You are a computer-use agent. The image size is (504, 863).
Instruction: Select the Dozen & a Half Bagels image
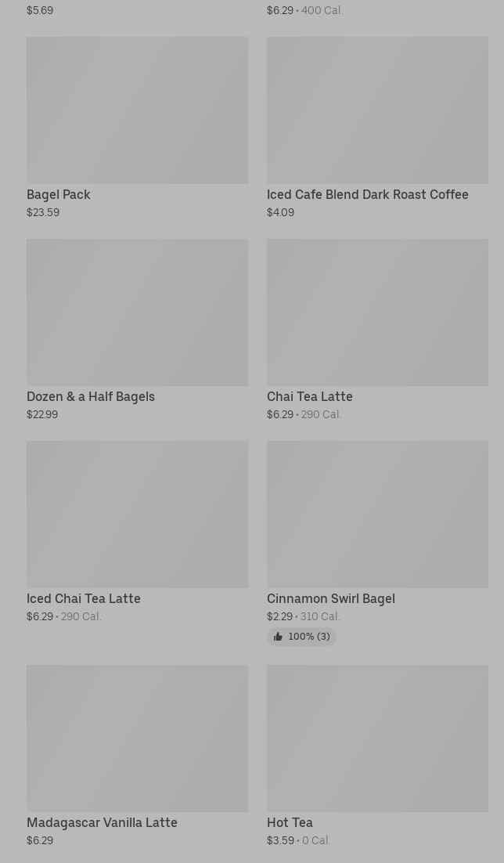click(137, 312)
